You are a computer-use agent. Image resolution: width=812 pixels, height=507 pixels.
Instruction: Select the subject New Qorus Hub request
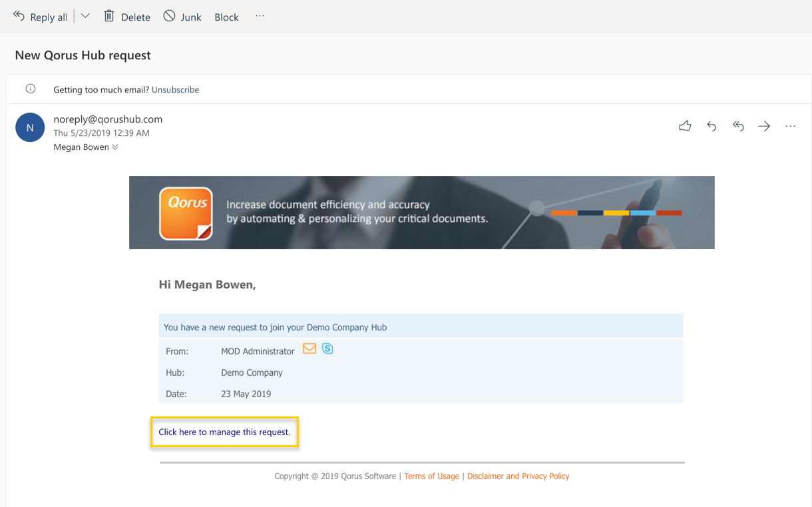tap(83, 55)
